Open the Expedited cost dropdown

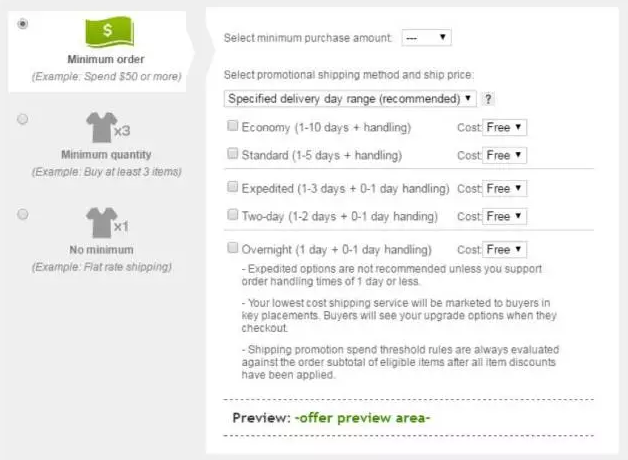coord(505,188)
